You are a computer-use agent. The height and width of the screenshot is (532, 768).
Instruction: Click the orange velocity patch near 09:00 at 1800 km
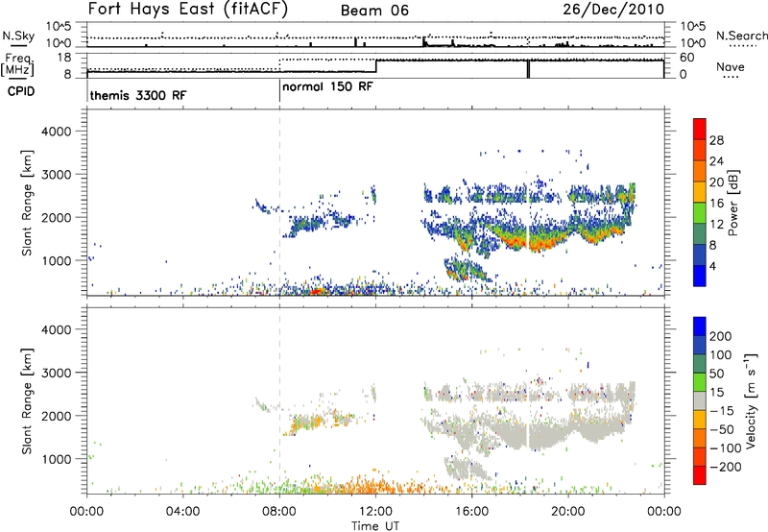pos(308,422)
